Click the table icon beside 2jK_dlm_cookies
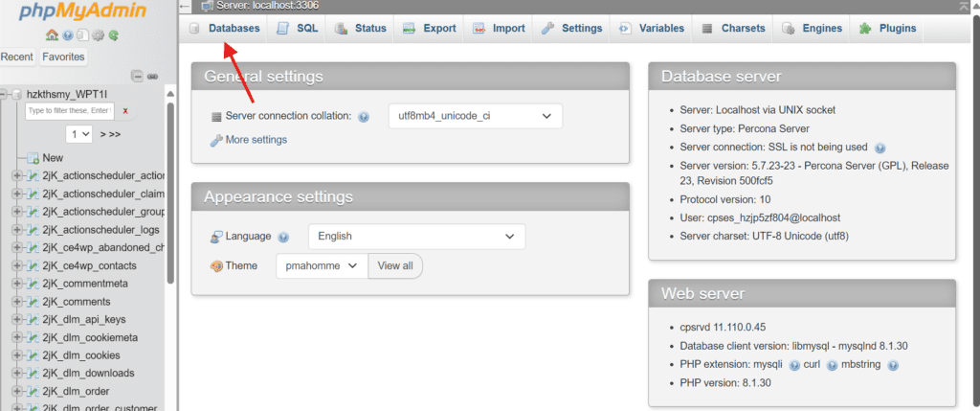Image resolution: width=980 pixels, height=411 pixels. [33, 355]
